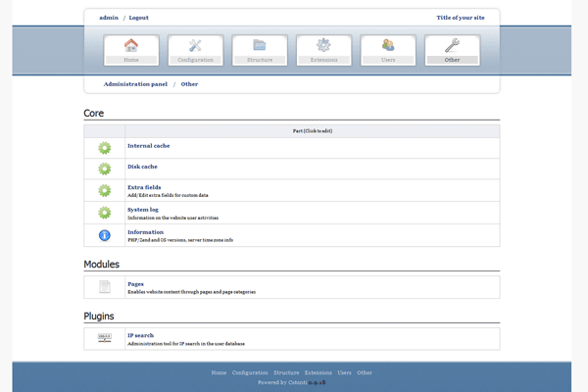Click the Extensions gear icon
588x392 pixels.
click(x=323, y=45)
